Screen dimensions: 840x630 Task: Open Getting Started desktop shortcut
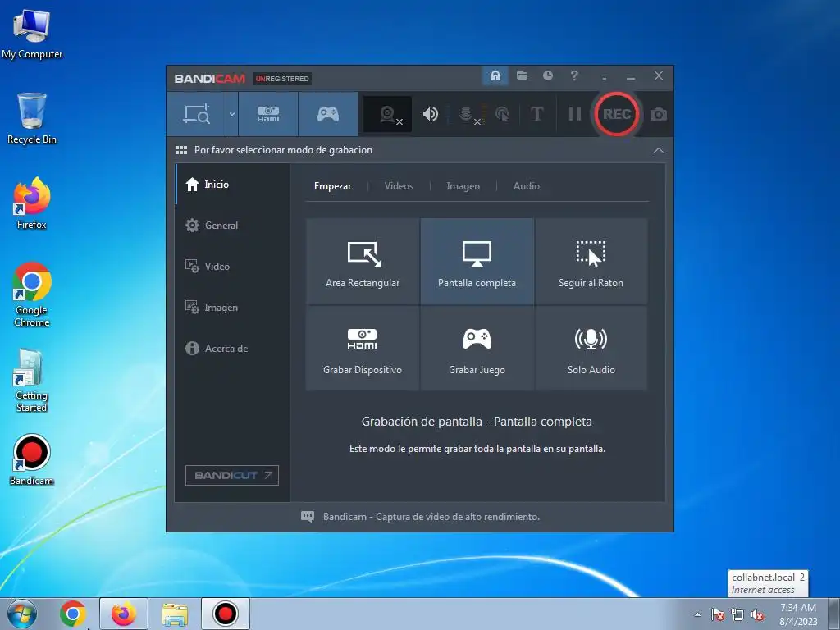32,381
